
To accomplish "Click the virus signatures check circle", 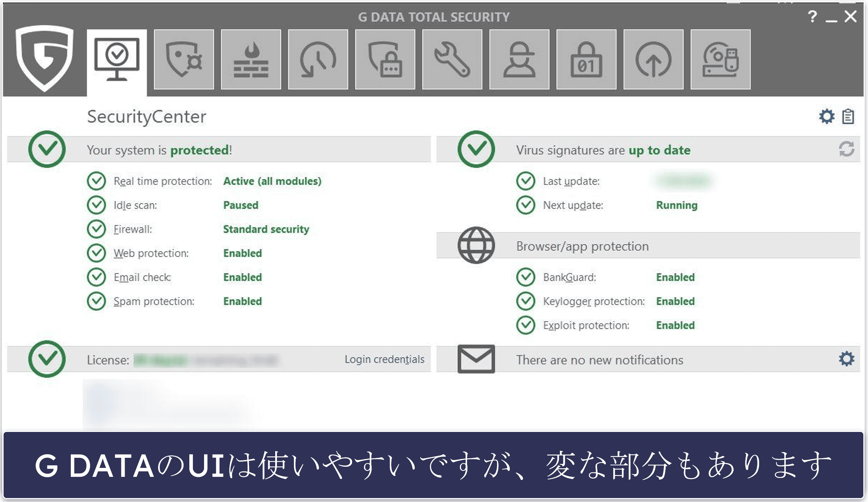I will [476, 149].
